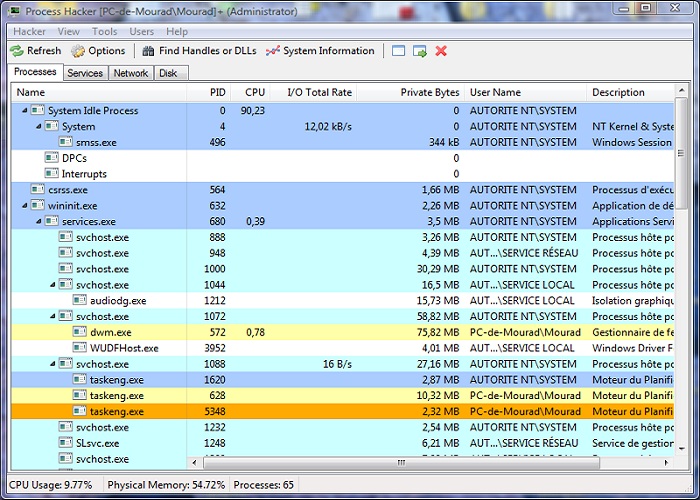The width and height of the screenshot is (700, 500).
Task: Click the services.exe process icon
Action: point(51,221)
